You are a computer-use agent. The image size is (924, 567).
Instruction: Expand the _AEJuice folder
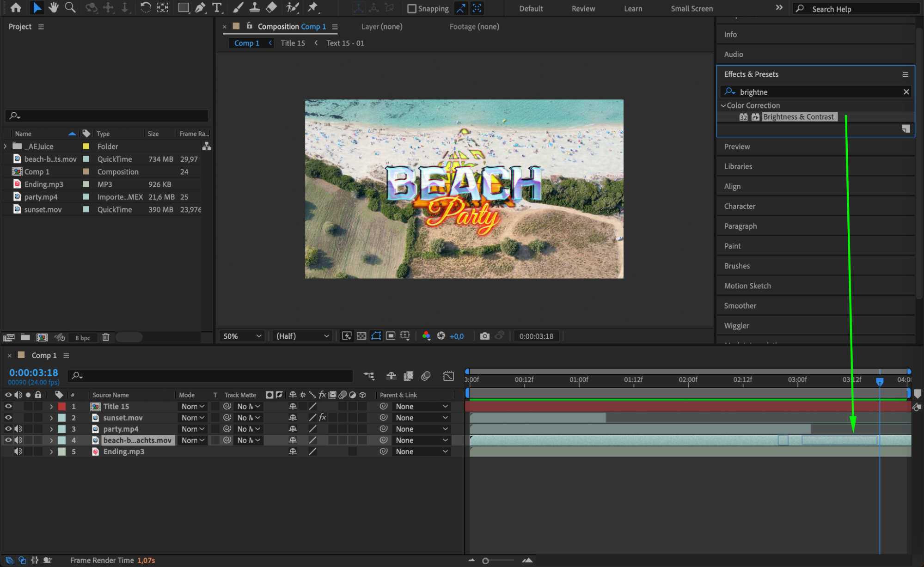click(x=5, y=146)
